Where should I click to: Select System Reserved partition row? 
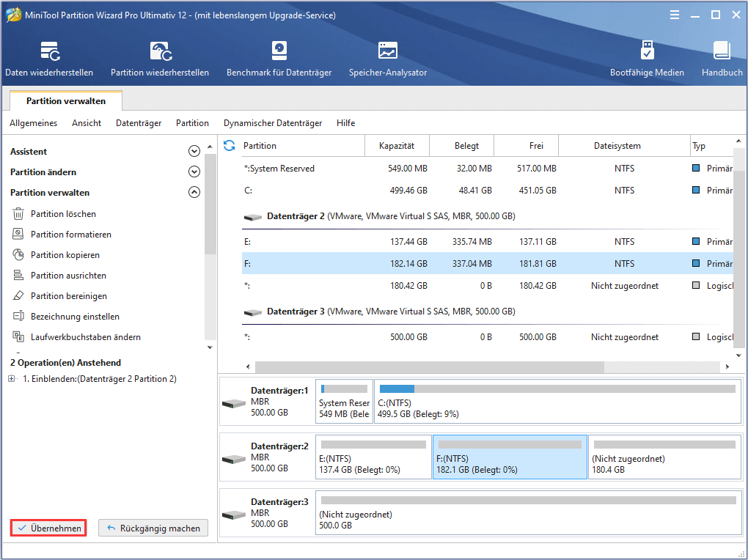(x=488, y=169)
